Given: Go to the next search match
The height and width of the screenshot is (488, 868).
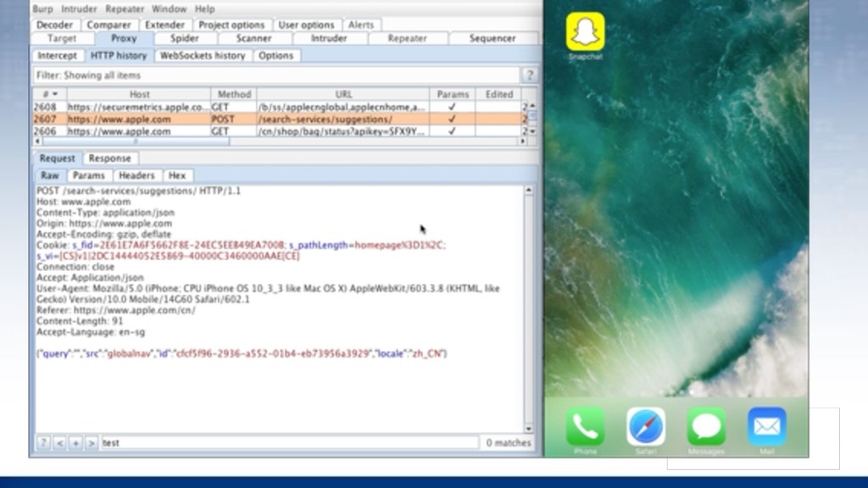Looking at the screenshot, I should coord(92,442).
